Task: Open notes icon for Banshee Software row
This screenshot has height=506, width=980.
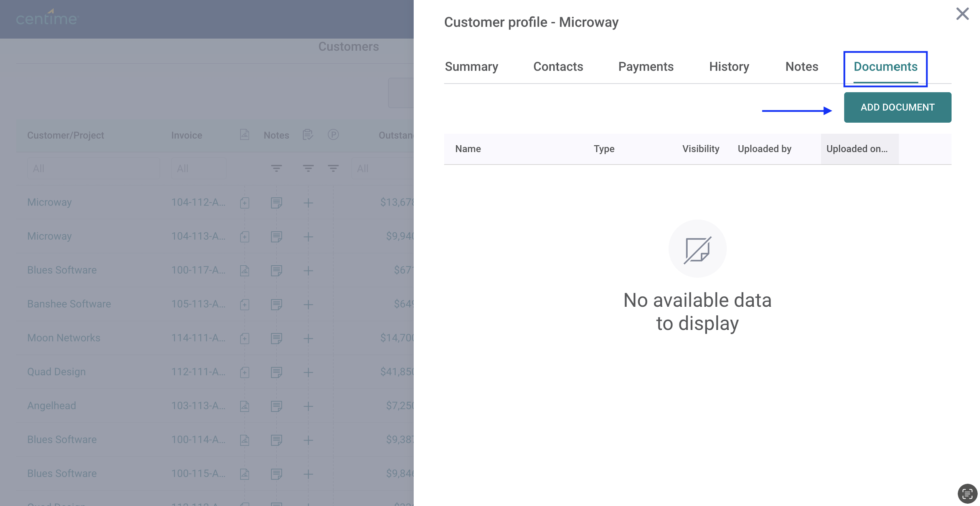Action: pos(276,304)
